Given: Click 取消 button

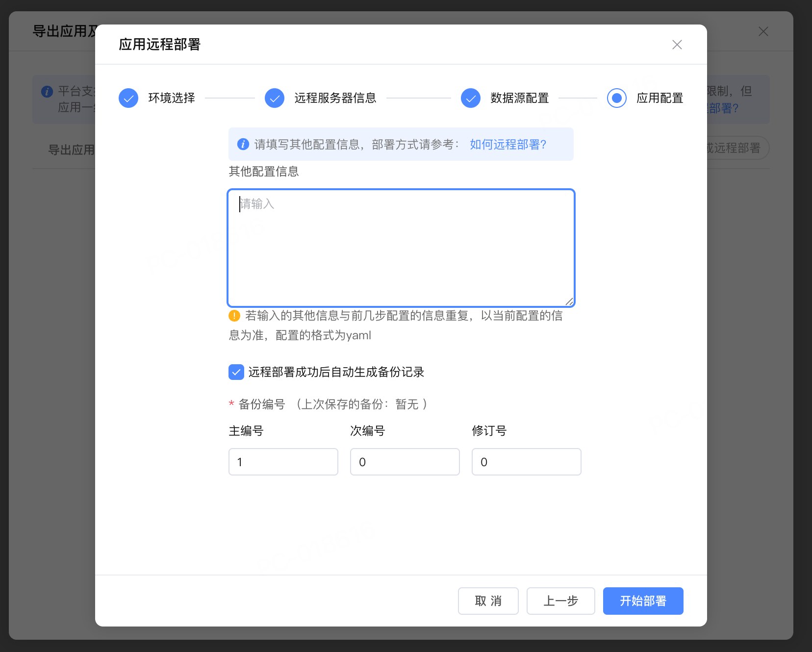Looking at the screenshot, I should pyautogui.click(x=488, y=601).
